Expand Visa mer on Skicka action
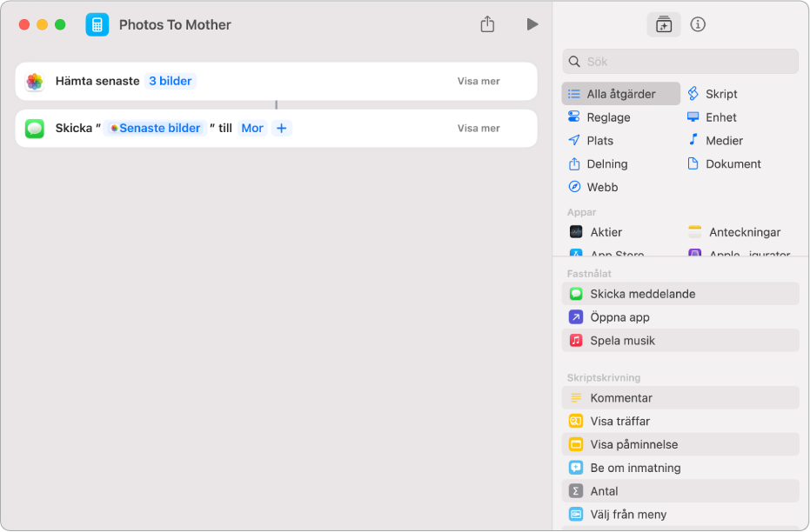The width and height of the screenshot is (810, 532). coord(479,128)
